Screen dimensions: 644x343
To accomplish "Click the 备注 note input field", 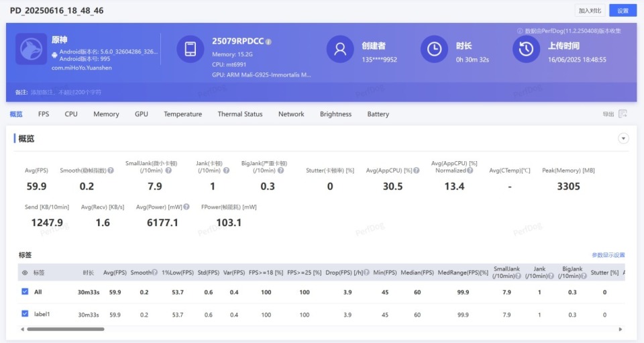I will pos(66,92).
